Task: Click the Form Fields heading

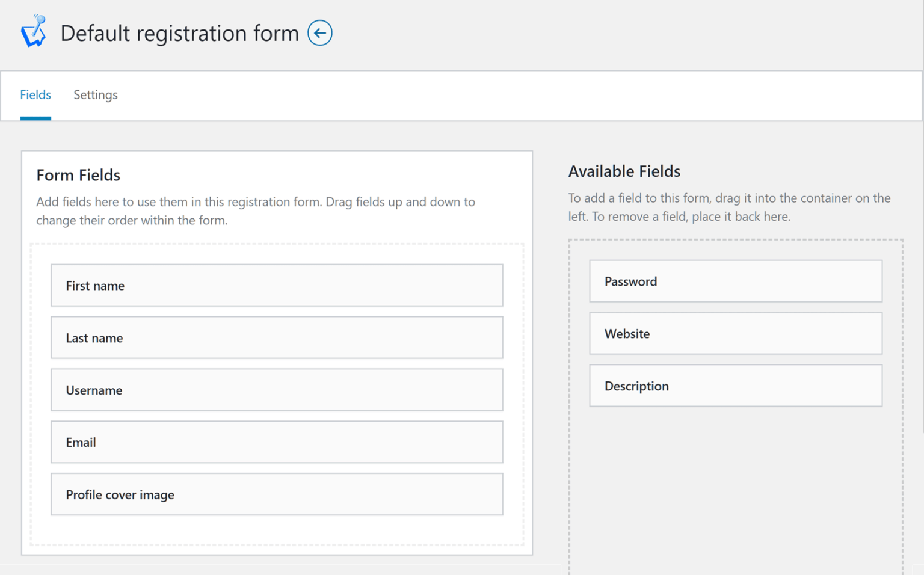Action: point(78,175)
